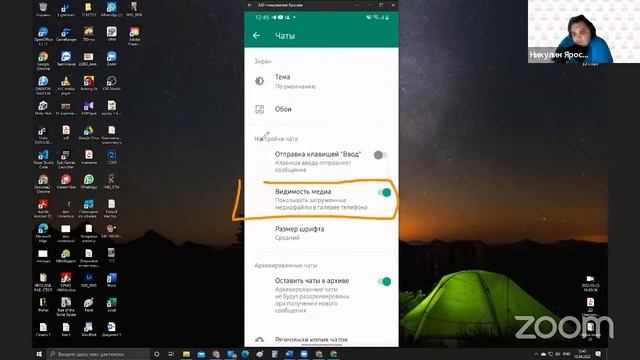Launch Visual Studio Code shortcut

coord(43,159)
